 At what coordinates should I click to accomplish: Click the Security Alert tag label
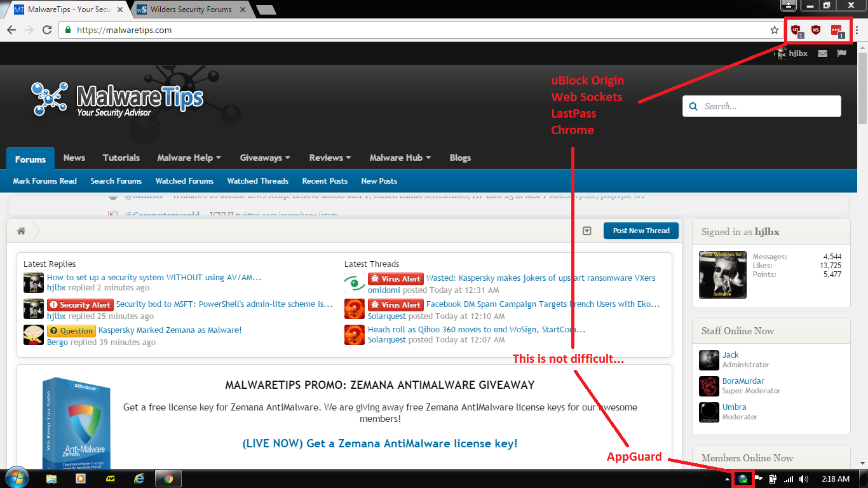(80, 304)
